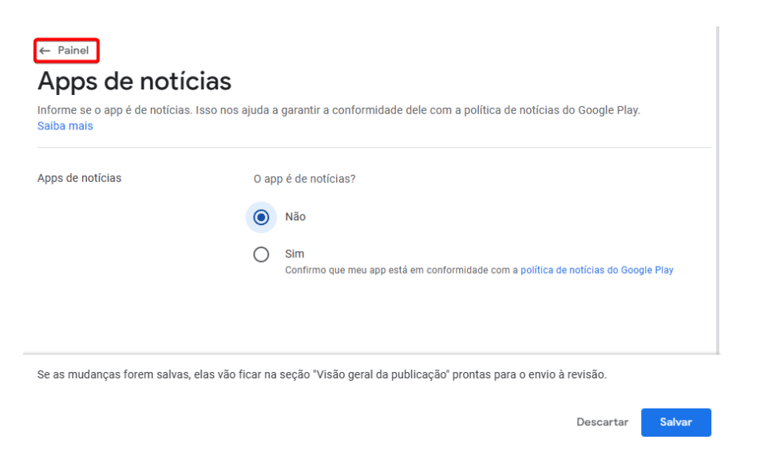Click the footer notice about saved changes
This screenshot has height=463, width=768.
(322, 375)
